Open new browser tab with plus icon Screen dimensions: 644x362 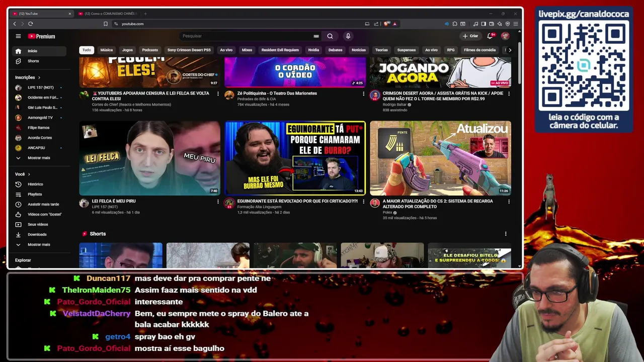click(145, 14)
